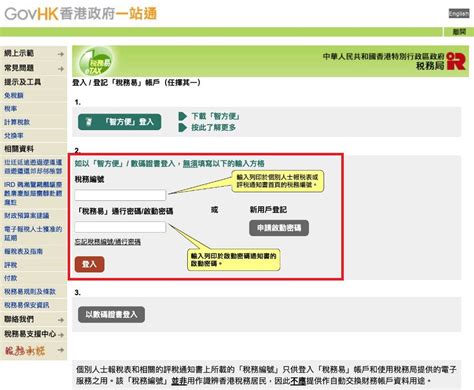Click the arrow next to 網上示範
Image resolution: width=474 pixels, height=390 pixels.
click(60, 54)
